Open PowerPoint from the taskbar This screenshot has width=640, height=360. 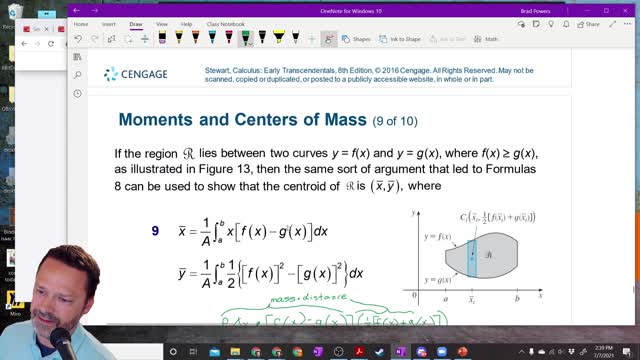[x=462, y=351]
